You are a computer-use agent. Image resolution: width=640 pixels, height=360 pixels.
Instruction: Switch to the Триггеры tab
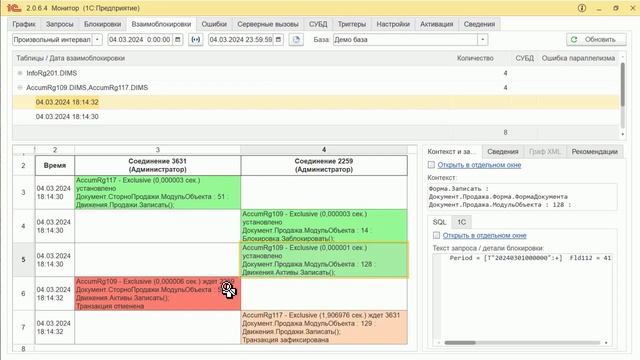coord(352,24)
